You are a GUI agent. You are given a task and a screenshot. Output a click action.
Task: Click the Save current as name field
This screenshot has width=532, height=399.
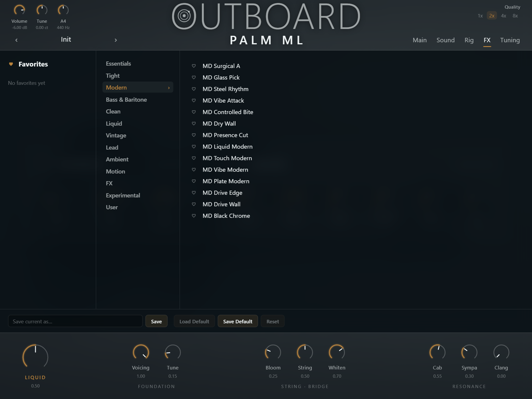pos(75,321)
